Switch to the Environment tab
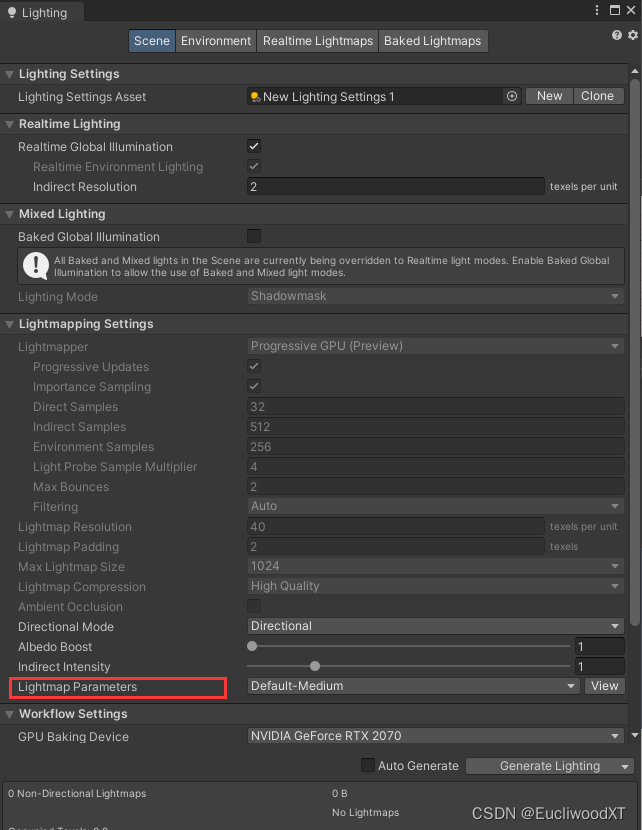Viewport: 642px width, 830px height. pos(216,41)
